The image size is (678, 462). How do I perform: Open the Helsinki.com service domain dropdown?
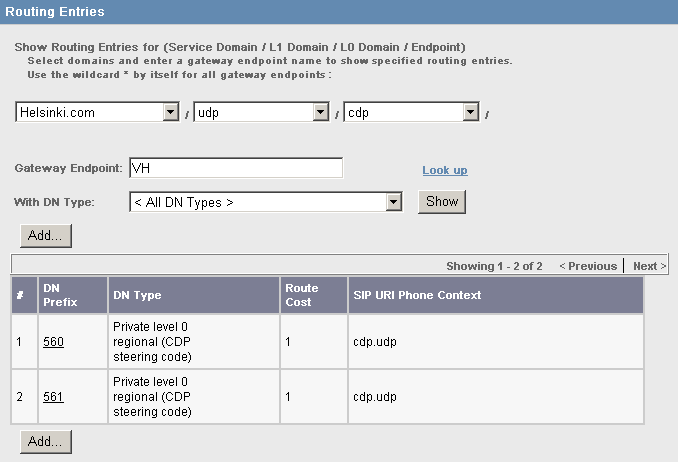(97, 112)
